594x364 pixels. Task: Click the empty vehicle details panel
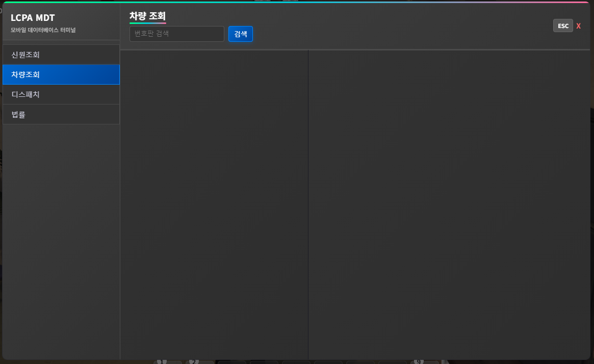click(x=449, y=204)
